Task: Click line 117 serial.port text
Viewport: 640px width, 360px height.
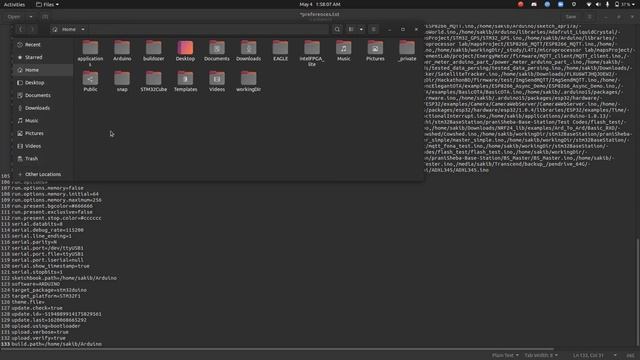Action: tap(47, 248)
